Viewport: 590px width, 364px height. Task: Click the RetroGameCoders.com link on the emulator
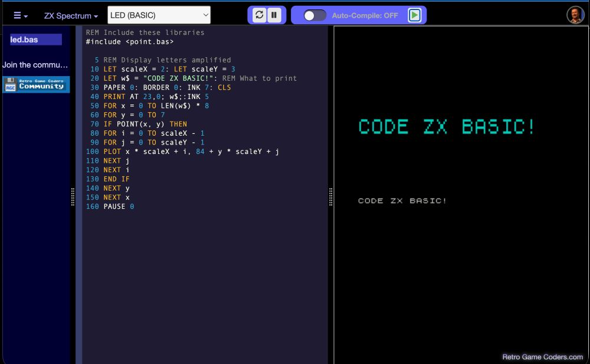pos(542,356)
